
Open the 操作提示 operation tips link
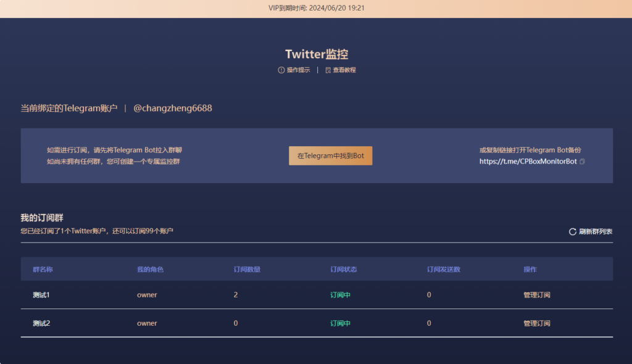click(298, 70)
